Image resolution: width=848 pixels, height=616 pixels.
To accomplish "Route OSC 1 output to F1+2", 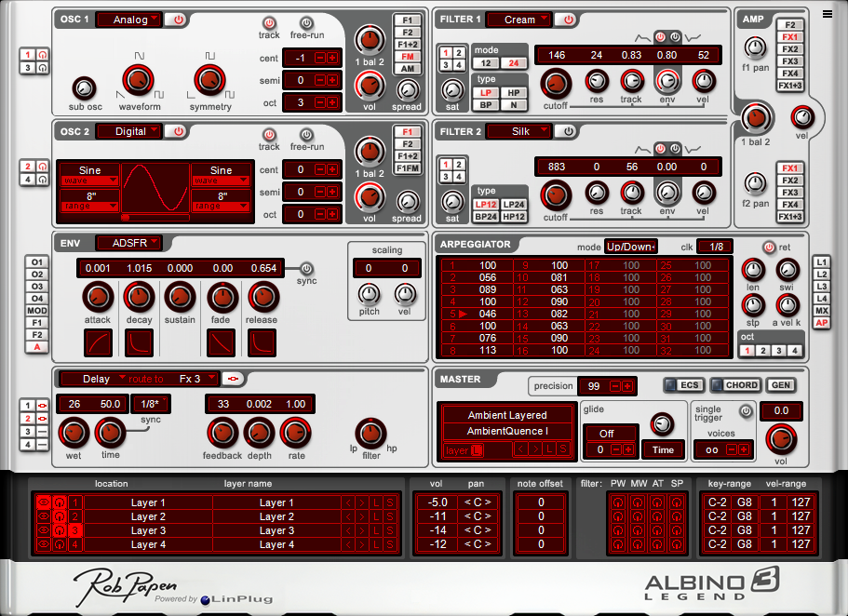I will pos(408,43).
